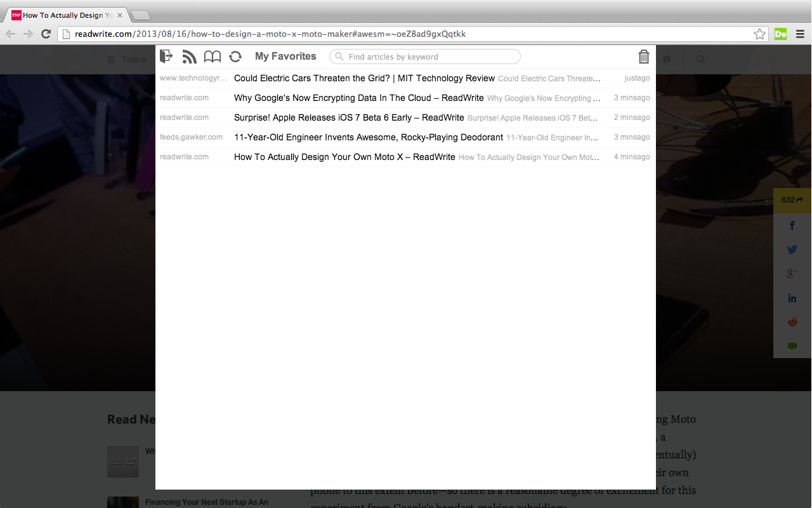This screenshot has height=508, width=812.
Task: Close the How To Actually Design tab
Action: 120,15
